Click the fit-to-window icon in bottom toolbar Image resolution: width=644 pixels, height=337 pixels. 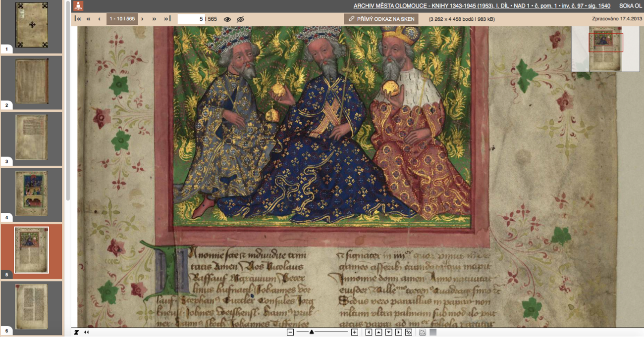tap(423, 332)
